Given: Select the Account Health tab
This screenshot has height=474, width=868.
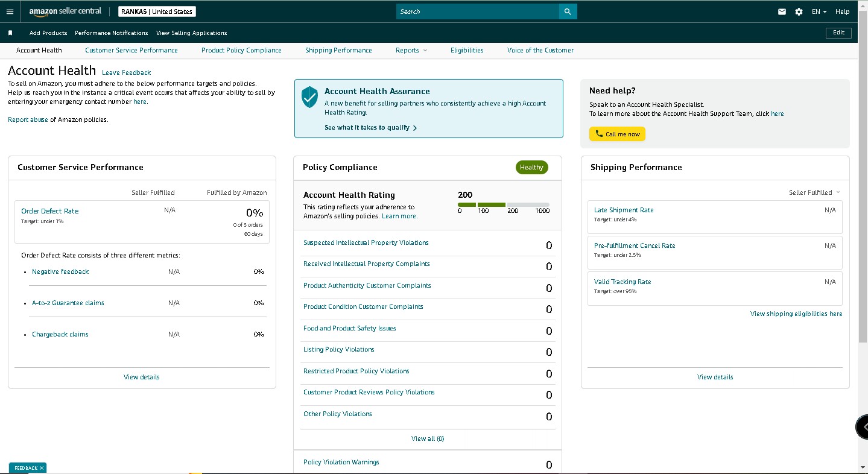Looking at the screenshot, I should coord(39,50).
